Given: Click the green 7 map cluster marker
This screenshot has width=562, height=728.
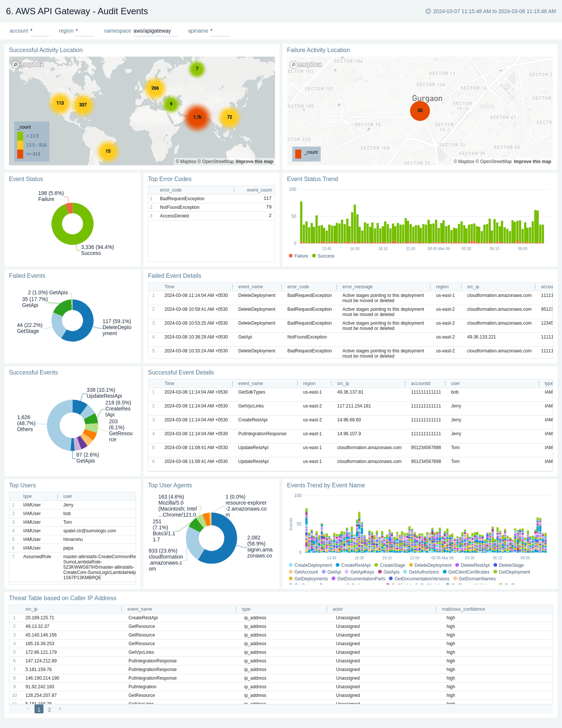Looking at the screenshot, I should 197,69.
